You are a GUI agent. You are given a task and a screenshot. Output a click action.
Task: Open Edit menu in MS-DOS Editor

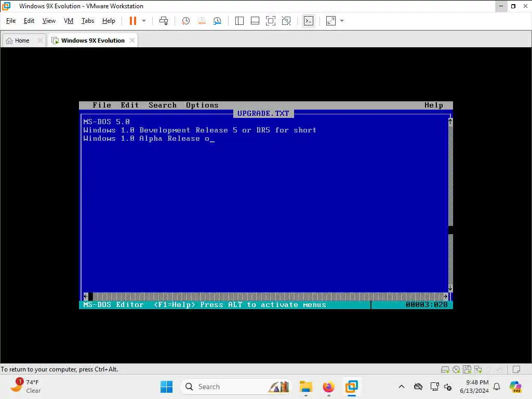click(x=129, y=105)
